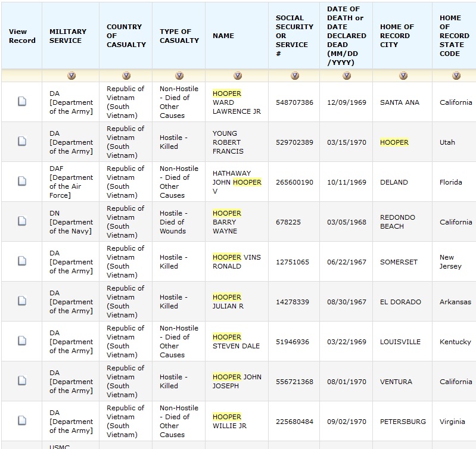Open Date of Death column dropdown arrow
This screenshot has height=449, width=476.
347,76
